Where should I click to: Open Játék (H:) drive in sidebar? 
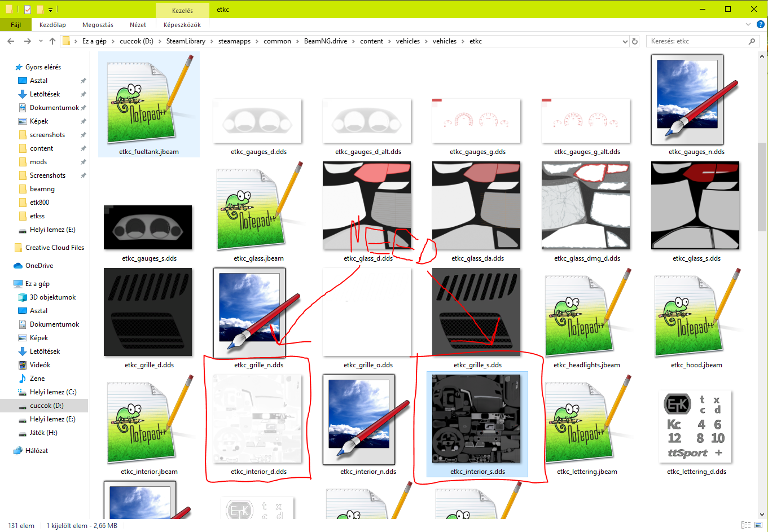(x=43, y=433)
